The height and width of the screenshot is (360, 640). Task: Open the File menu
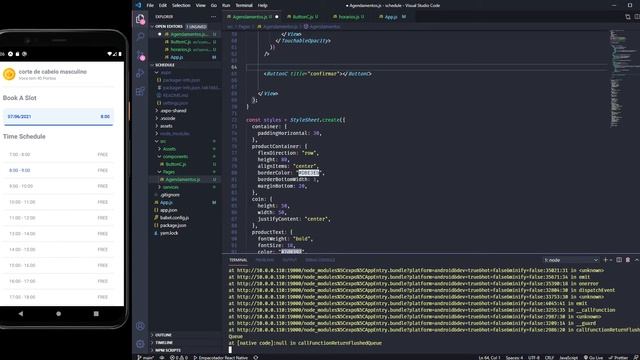click(150, 5)
